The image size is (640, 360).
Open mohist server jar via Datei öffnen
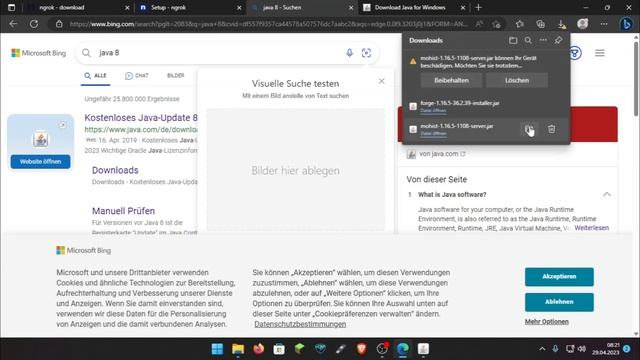click(x=433, y=133)
